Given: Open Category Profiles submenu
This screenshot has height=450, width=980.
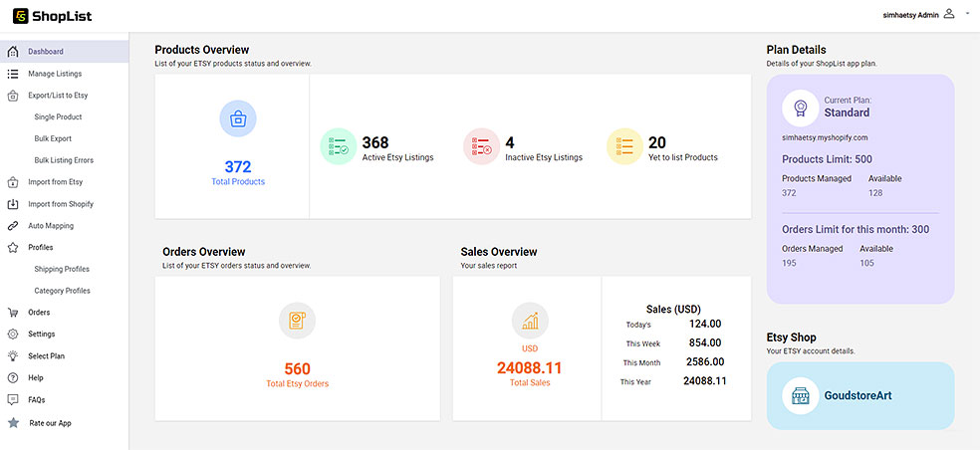Looking at the screenshot, I should point(63,291).
